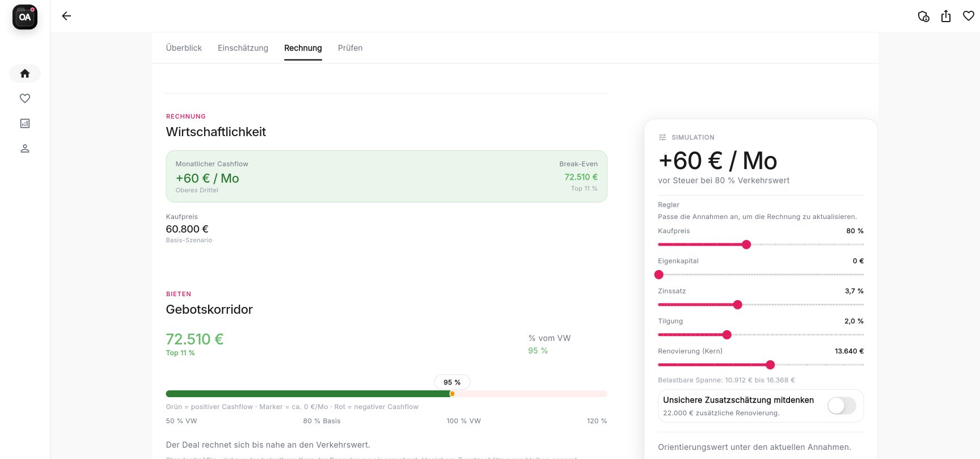This screenshot has width=980, height=459.
Task: Click the Tilgung slider handle
Action: coord(727,335)
